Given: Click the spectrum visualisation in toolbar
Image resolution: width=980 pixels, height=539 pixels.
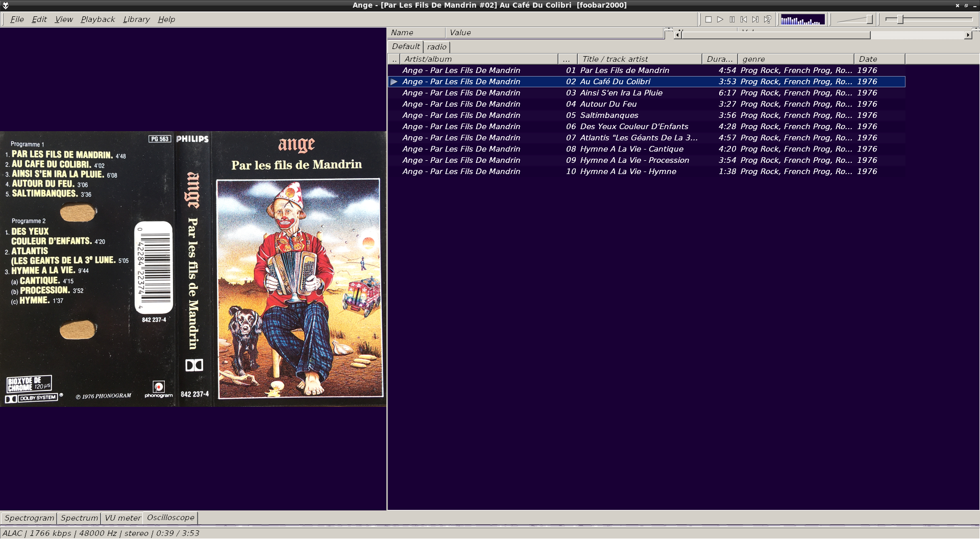Looking at the screenshot, I should [x=803, y=19].
